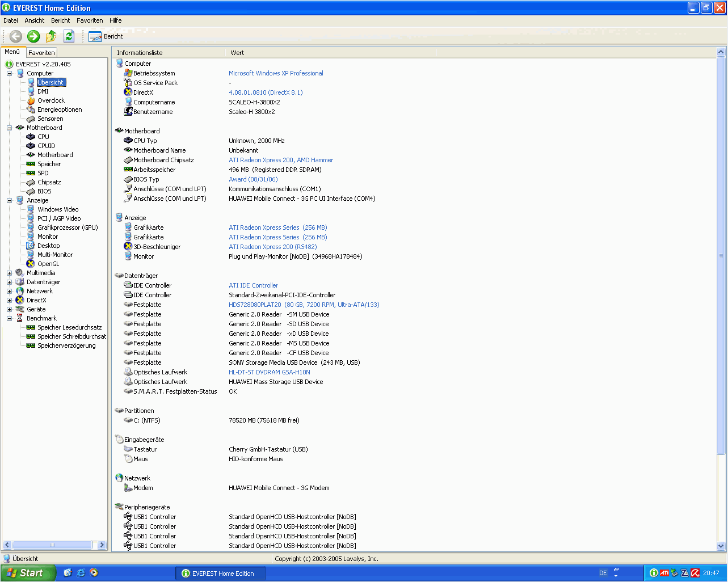Select the Übersicht tree item
This screenshot has width=728, height=582.
click(51, 82)
